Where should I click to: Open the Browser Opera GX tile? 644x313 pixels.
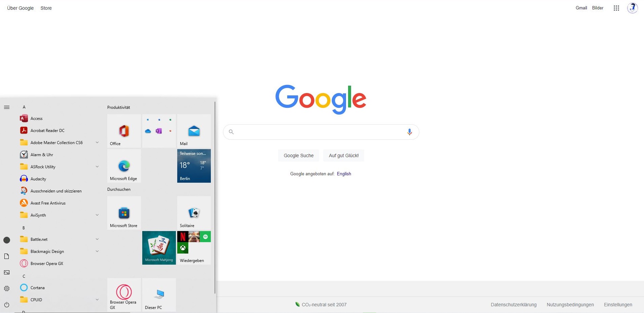[124, 295]
